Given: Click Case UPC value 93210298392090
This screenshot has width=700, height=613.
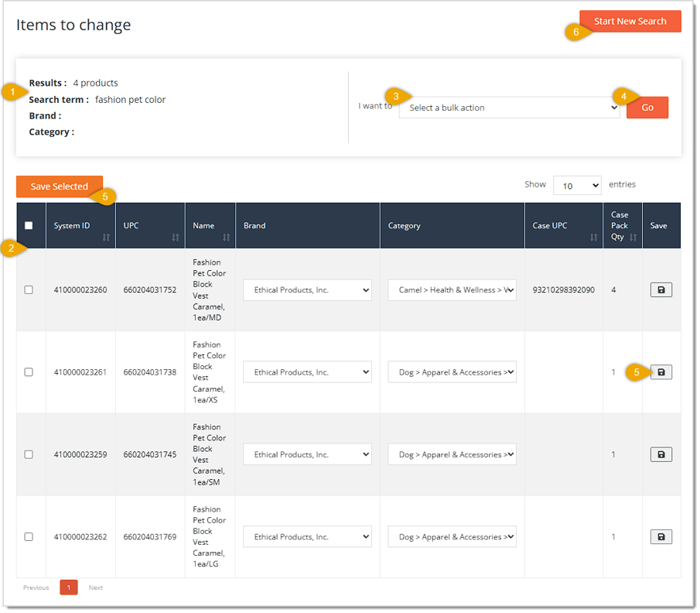Looking at the screenshot, I should tap(563, 290).
